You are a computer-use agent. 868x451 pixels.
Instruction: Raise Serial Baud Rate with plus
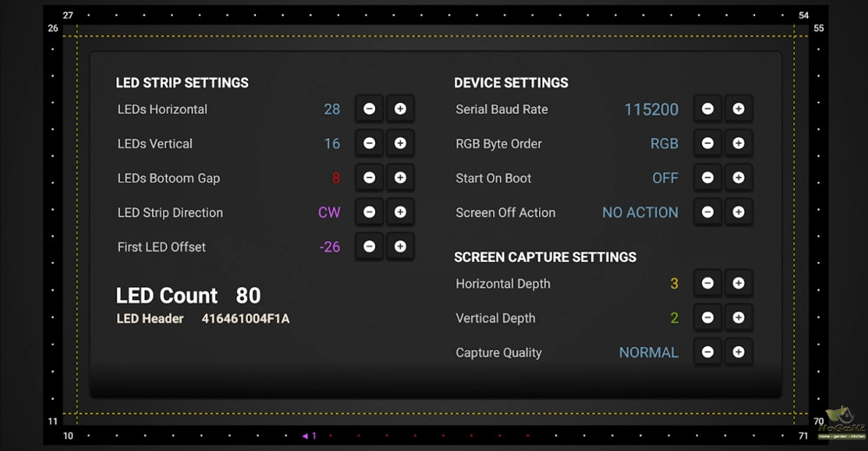point(738,109)
